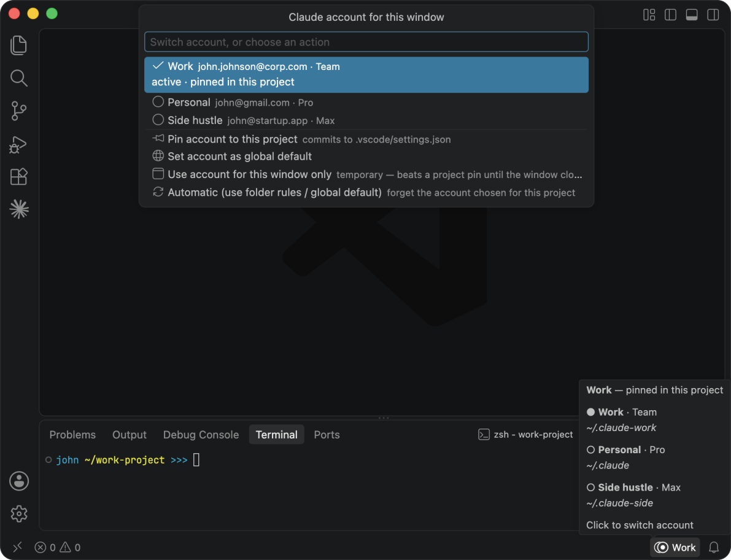Screen dimensions: 731x560
Task: Open the remote window icon in status bar
Action: point(17,547)
